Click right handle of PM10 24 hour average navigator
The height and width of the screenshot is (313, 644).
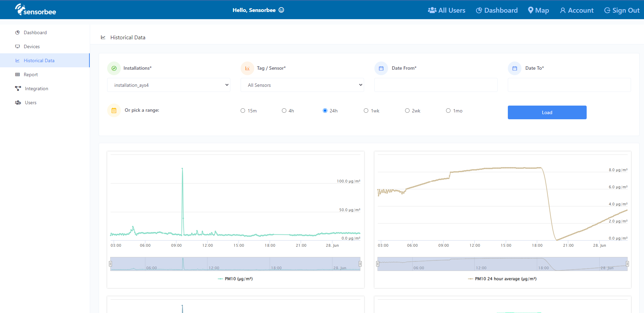tap(627, 264)
